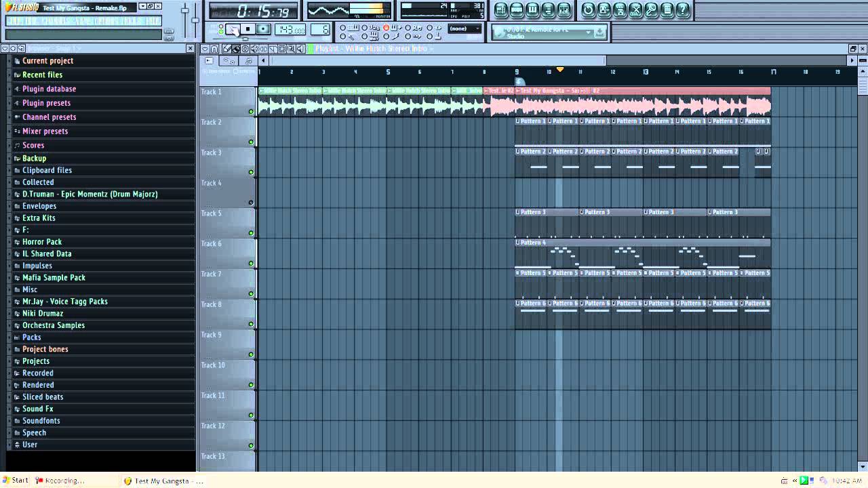Open the Step Sequencer view button

[517, 9]
